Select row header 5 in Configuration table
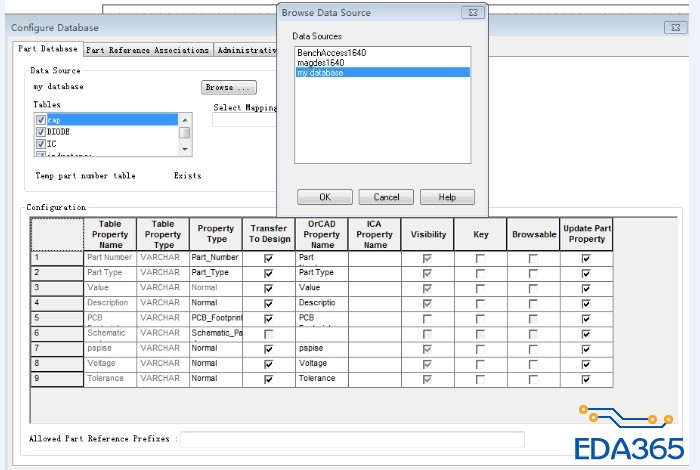 coord(57,319)
